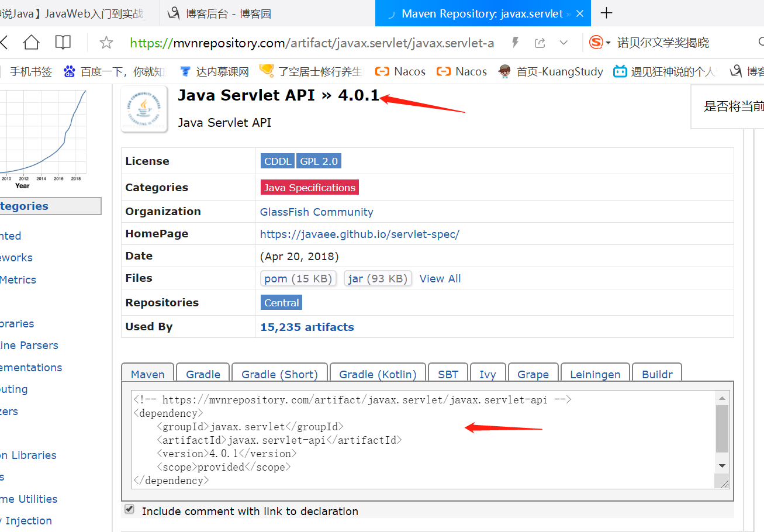The width and height of the screenshot is (764, 532).
Task: Click inside the Maven dependency snippet textarea
Action: (423, 440)
